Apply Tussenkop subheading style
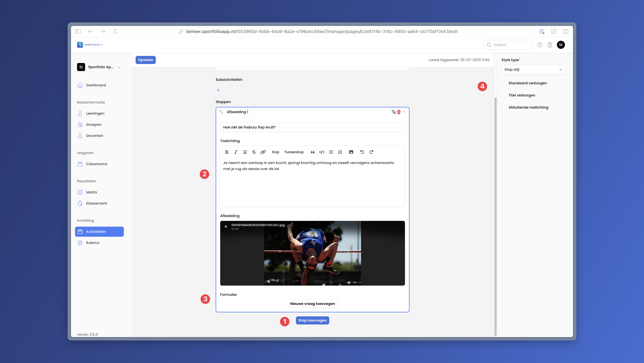Image resolution: width=644 pixels, height=363 pixels. coord(294,152)
